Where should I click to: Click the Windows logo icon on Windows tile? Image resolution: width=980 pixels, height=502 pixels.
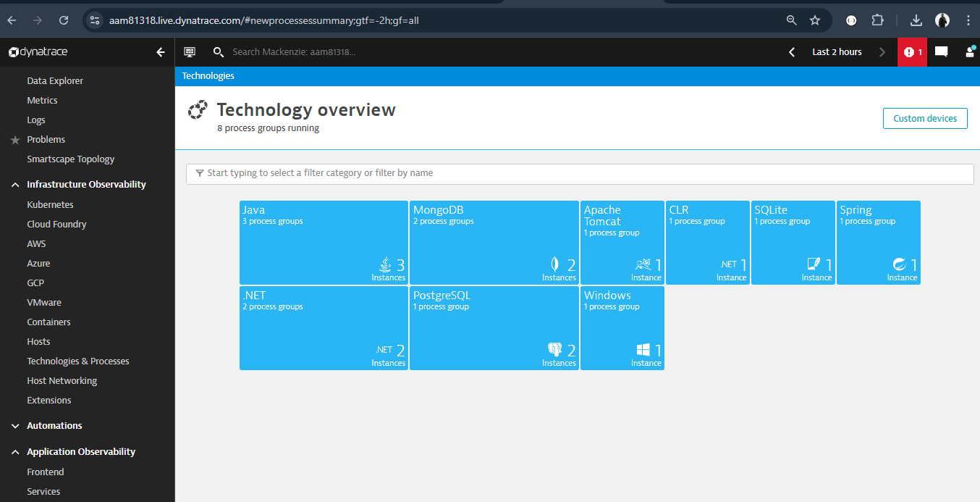(643, 351)
